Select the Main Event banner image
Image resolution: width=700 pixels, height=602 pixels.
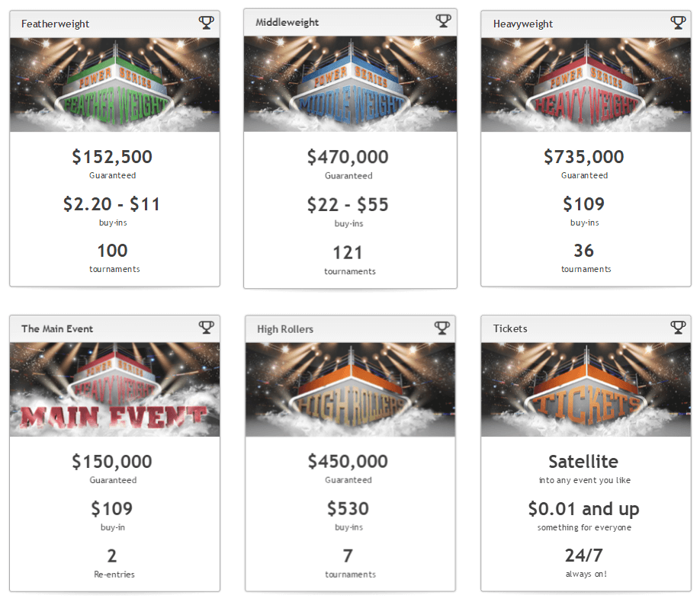point(114,389)
